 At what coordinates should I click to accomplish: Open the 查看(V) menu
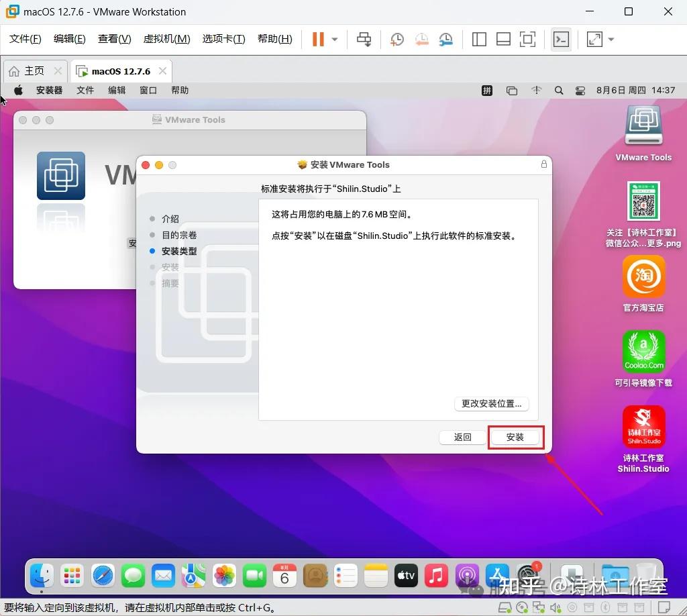tap(114, 39)
